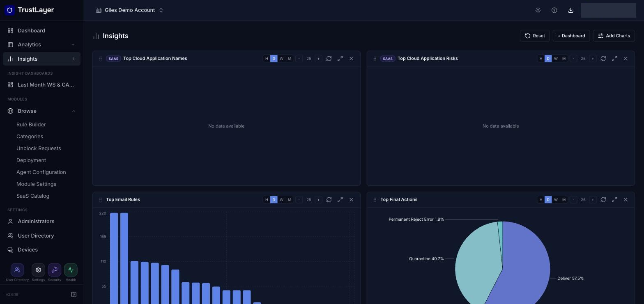Open Administrators settings page
The width and height of the screenshot is (644, 304).
pos(41,222)
